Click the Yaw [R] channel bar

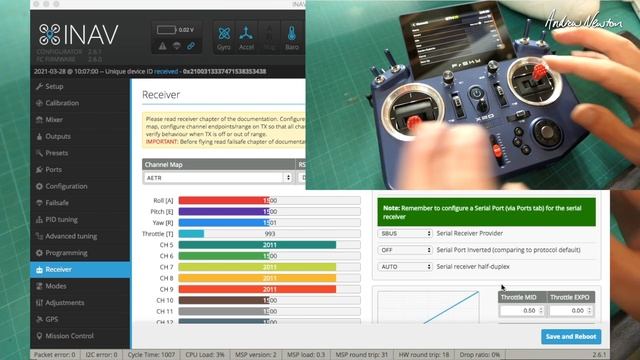[x=269, y=222]
